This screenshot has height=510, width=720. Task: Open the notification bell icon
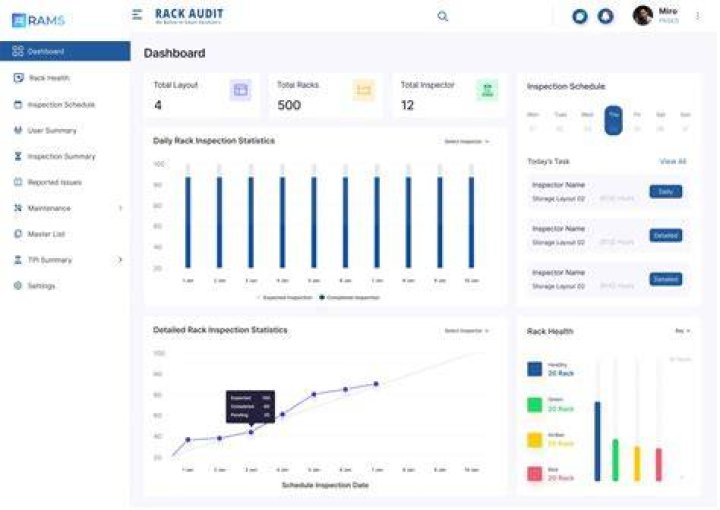(606, 16)
